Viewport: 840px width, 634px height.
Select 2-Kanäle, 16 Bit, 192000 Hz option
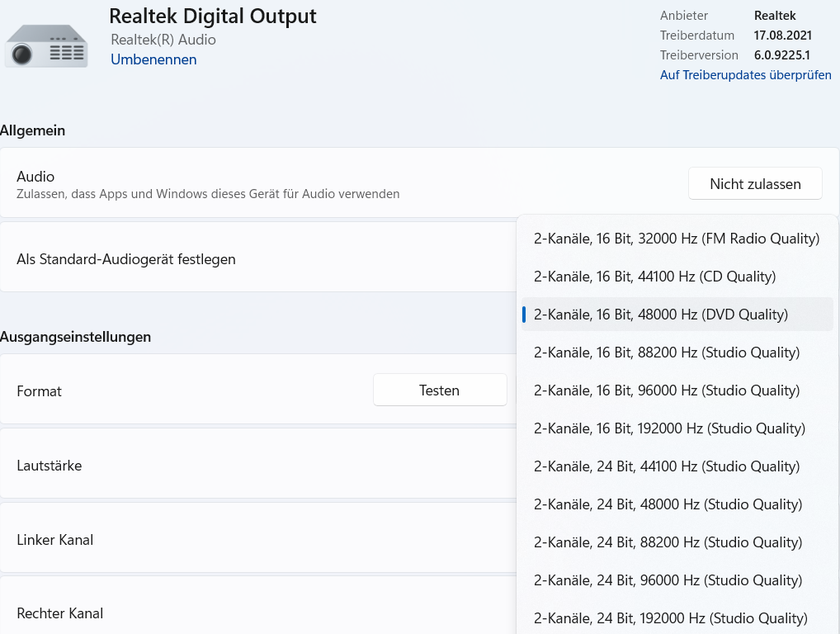(677, 428)
